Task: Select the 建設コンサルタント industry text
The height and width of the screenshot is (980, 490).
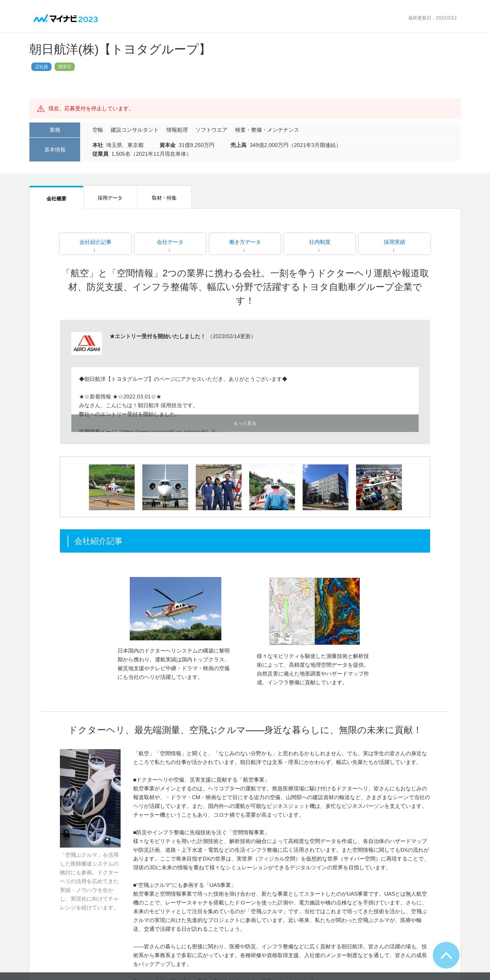Action: point(134,130)
